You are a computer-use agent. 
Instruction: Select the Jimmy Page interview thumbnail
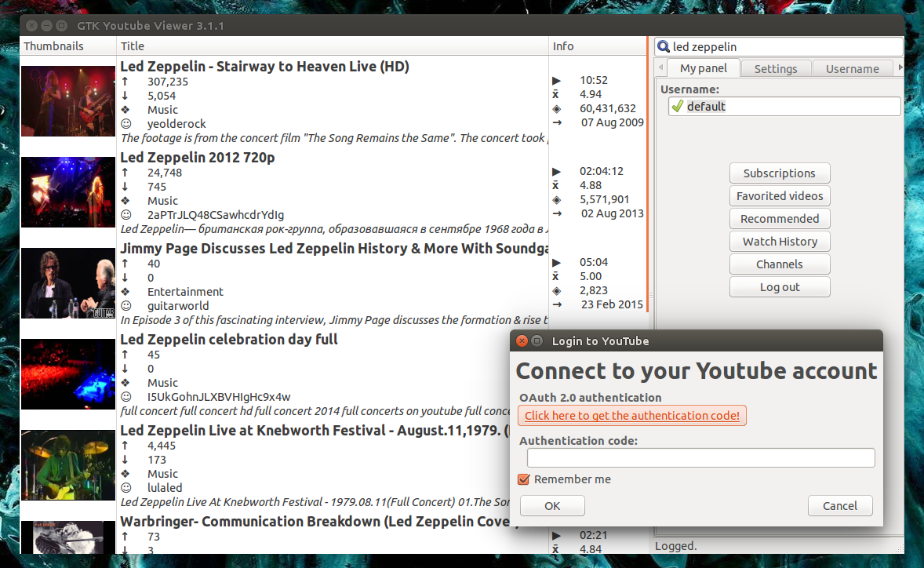67,282
